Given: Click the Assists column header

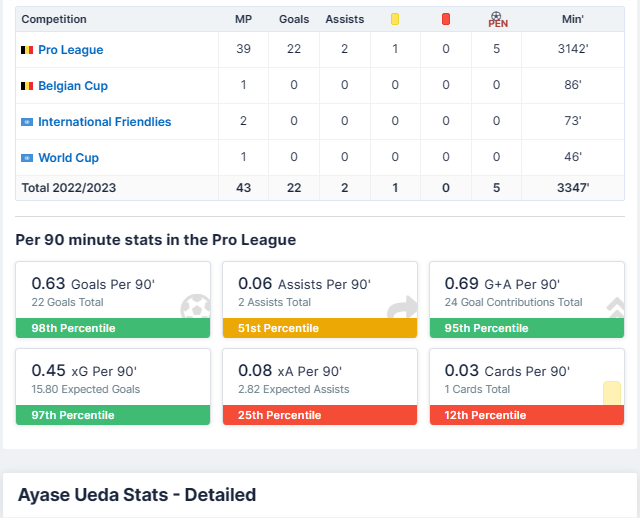Looking at the screenshot, I should pyautogui.click(x=344, y=19).
